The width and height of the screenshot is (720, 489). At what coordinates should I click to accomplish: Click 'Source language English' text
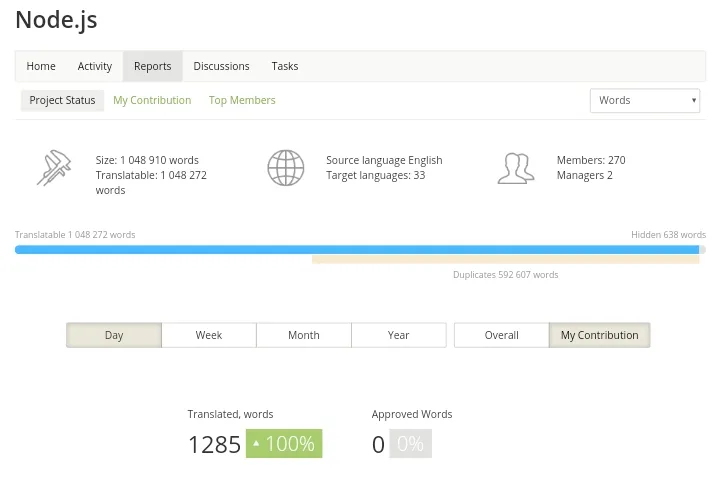[x=384, y=160]
